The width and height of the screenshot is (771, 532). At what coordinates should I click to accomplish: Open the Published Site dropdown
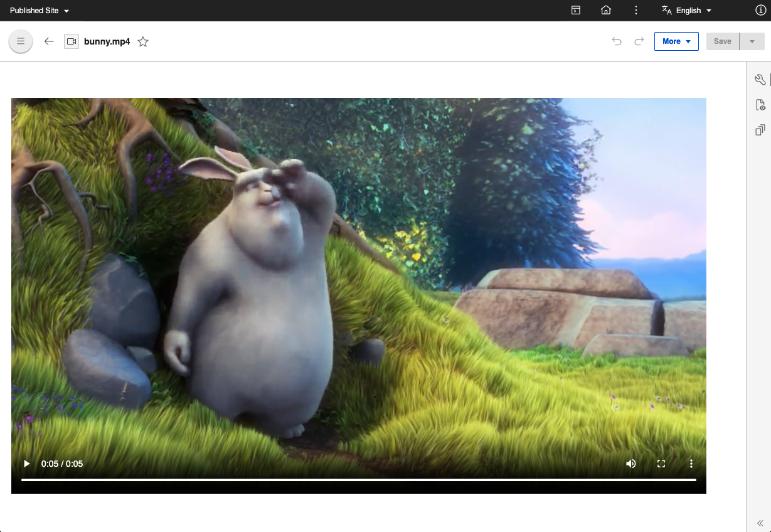[39, 10]
